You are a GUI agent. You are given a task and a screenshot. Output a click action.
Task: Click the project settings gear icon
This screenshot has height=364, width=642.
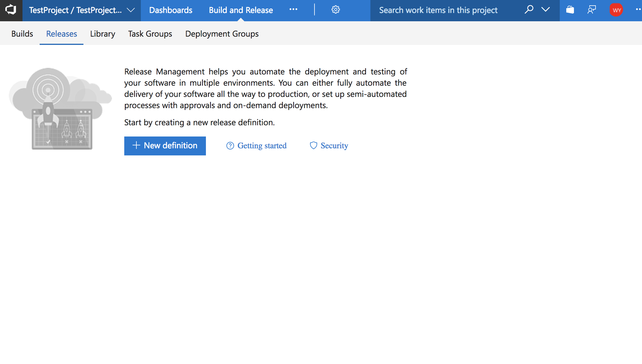[x=335, y=10]
